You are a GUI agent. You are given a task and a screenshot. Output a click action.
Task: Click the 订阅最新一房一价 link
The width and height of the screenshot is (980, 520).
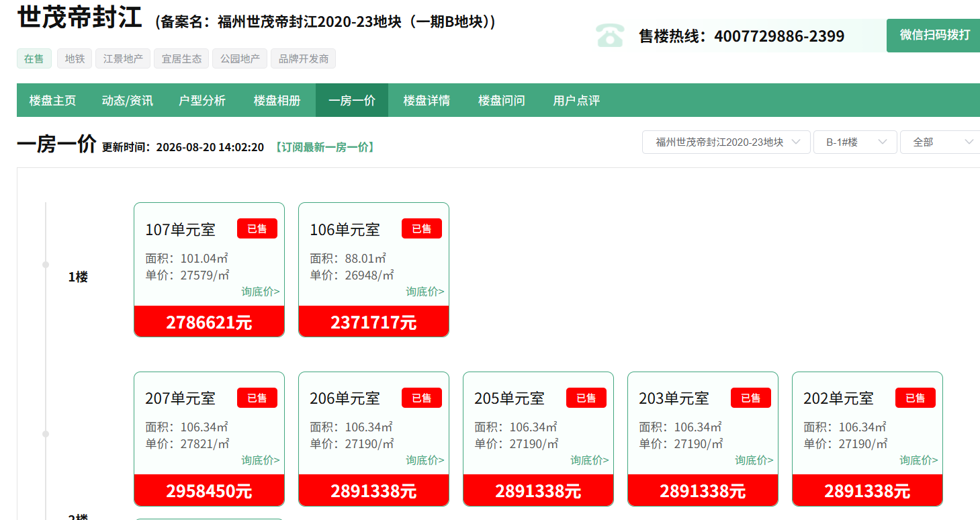click(324, 147)
